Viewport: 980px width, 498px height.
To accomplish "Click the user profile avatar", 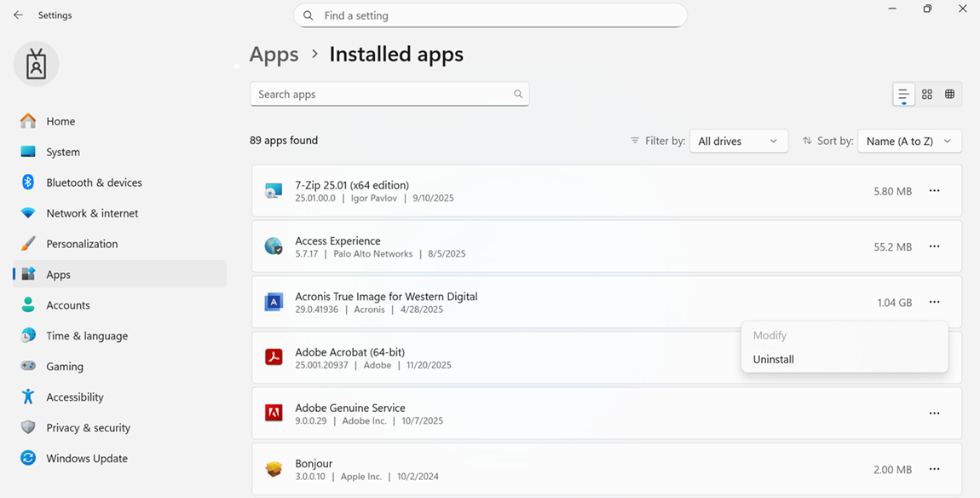I will (36, 64).
